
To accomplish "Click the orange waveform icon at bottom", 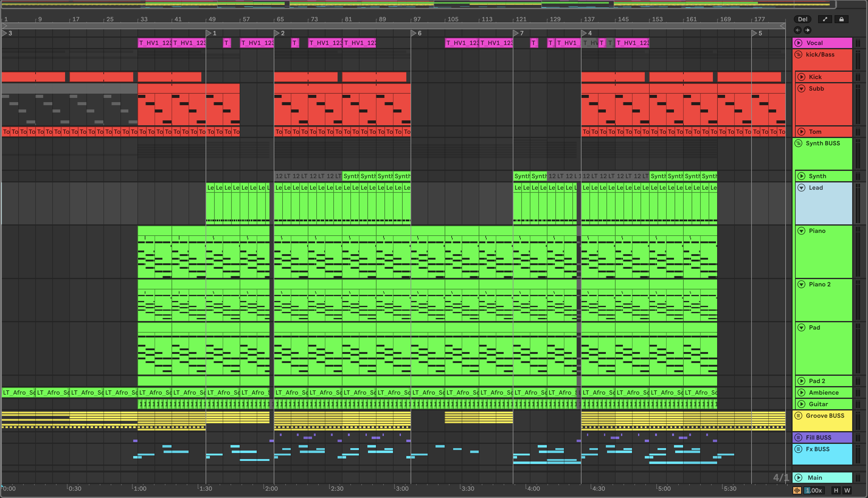I will point(797,490).
